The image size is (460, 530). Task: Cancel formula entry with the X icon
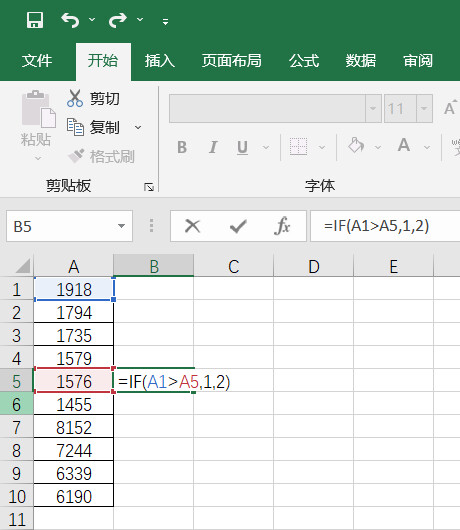pyautogui.click(x=193, y=226)
